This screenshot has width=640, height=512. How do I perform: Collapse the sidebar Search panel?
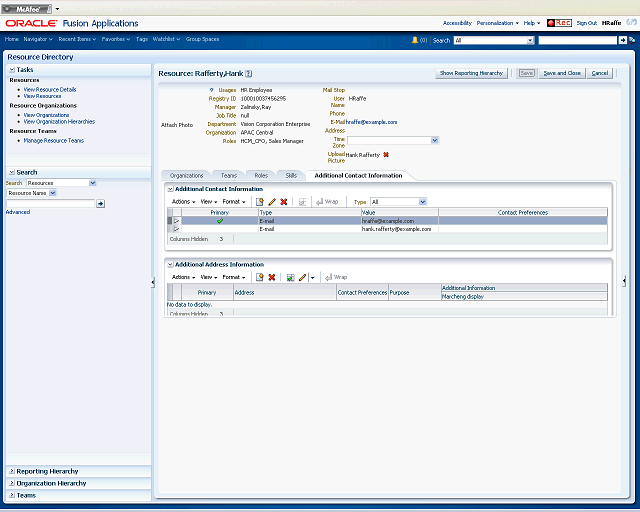12,172
